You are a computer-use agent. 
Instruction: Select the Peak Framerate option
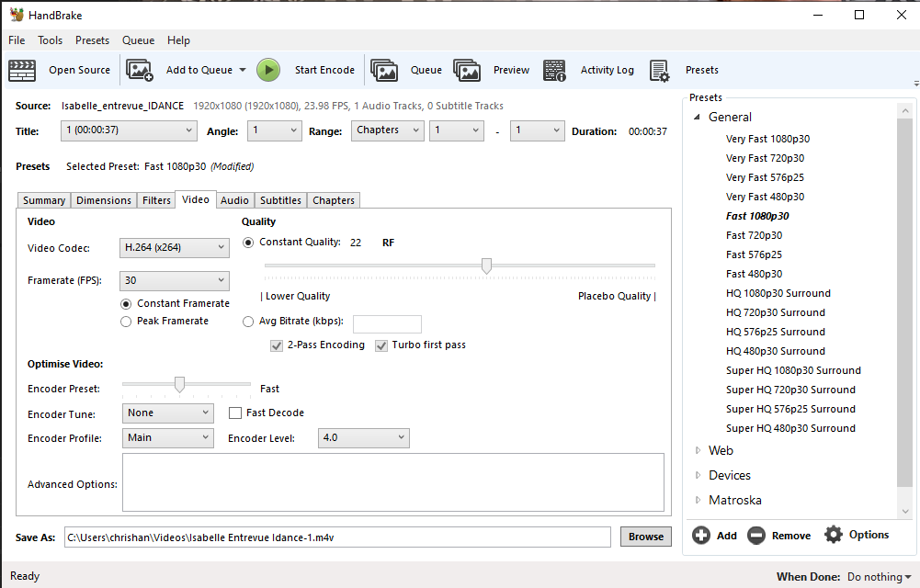click(126, 321)
